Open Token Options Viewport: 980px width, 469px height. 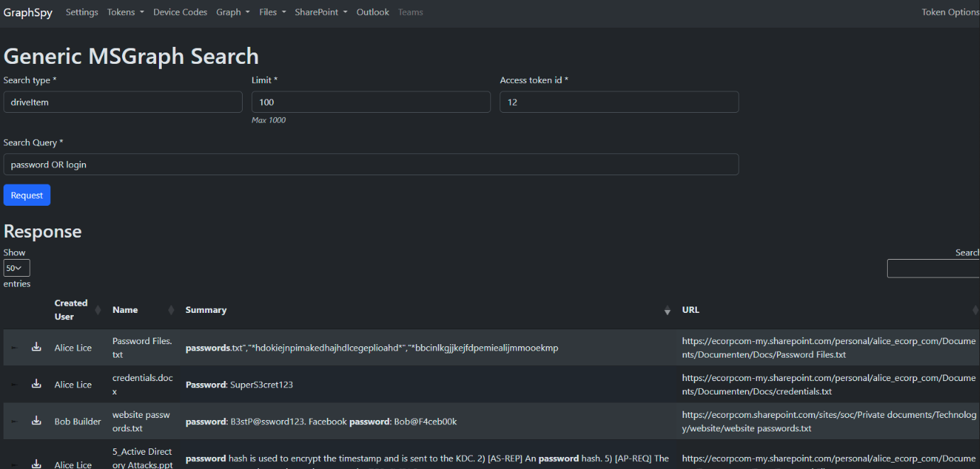pos(950,12)
